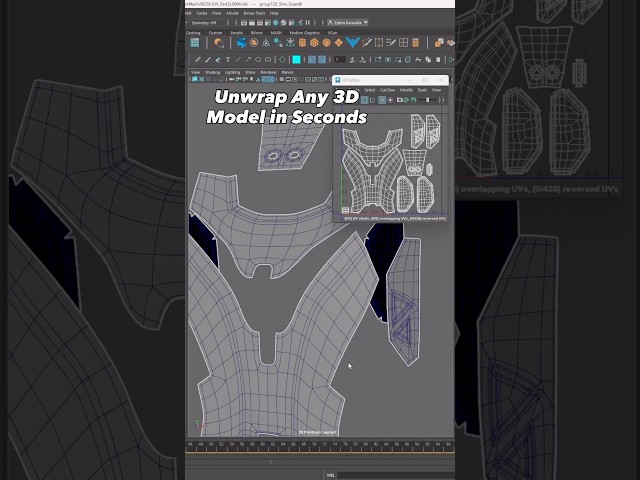Click the MEL command line label
Screen dimensions: 640x480
pos(331,475)
